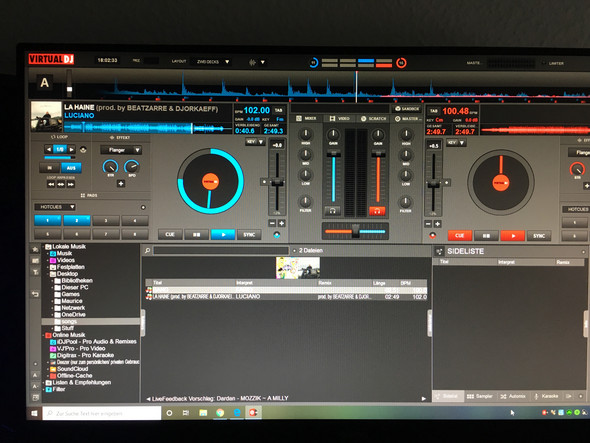Toggle the SANDBOX button
Viewport: 590px width, 443px height.
407,109
